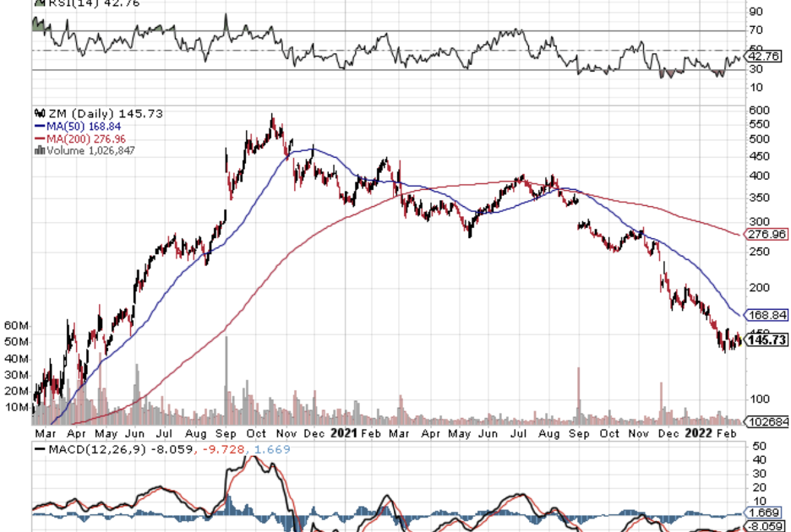Select the MACD(12,26,9) indicator label

pos(90,450)
